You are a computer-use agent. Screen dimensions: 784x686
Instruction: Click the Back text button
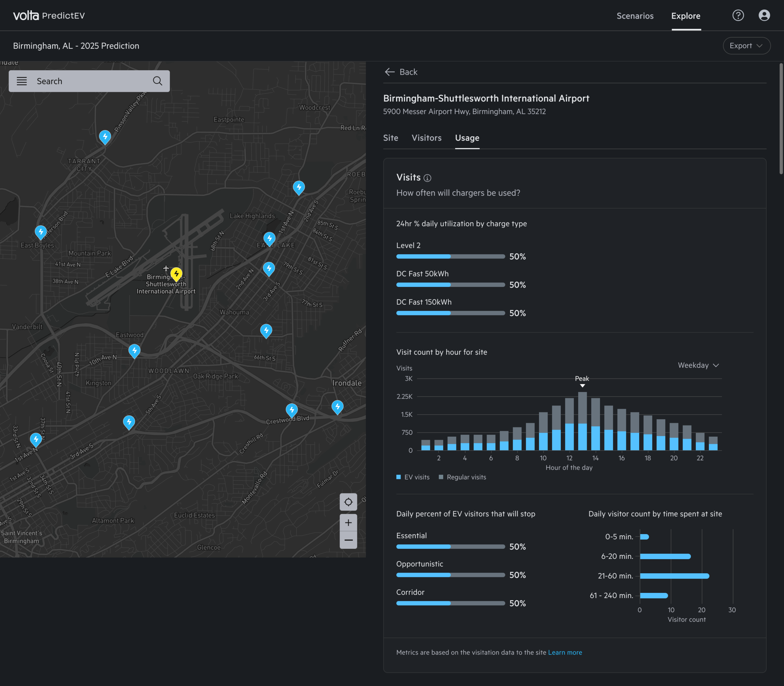[x=409, y=72]
